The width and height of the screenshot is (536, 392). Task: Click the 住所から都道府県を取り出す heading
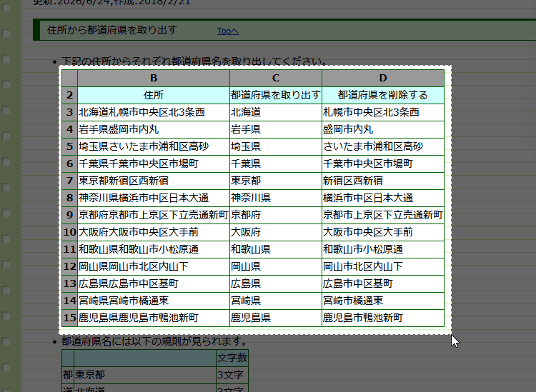coord(111,30)
